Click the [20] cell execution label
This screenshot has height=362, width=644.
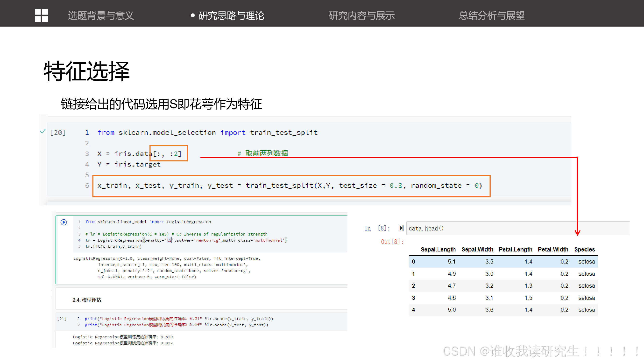(58, 132)
